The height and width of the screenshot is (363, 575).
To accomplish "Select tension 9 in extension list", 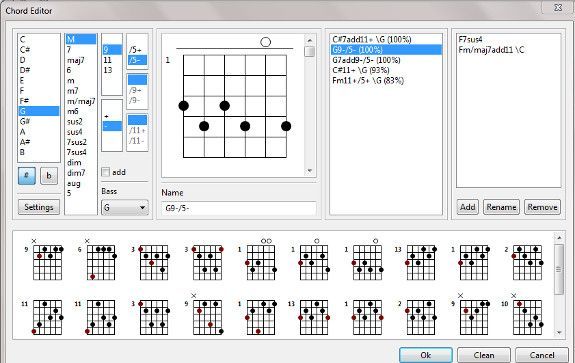I will pyautogui.click(x=112, y=50).
